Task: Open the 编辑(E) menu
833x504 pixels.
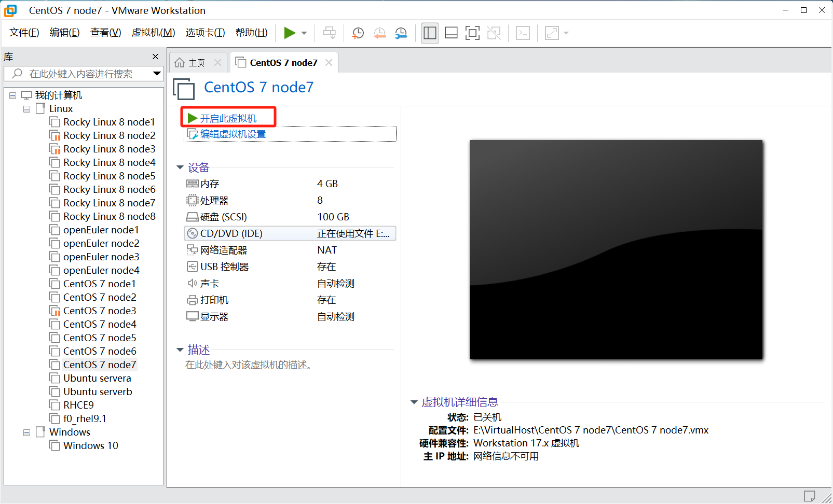Action: pyautogui.click(x=64, y=33)
